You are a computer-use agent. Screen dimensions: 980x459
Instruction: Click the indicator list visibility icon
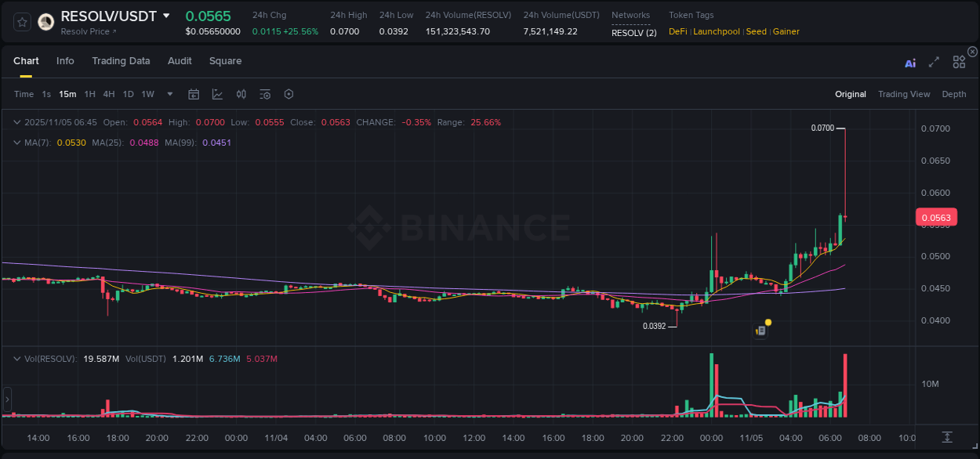[264, 94]
